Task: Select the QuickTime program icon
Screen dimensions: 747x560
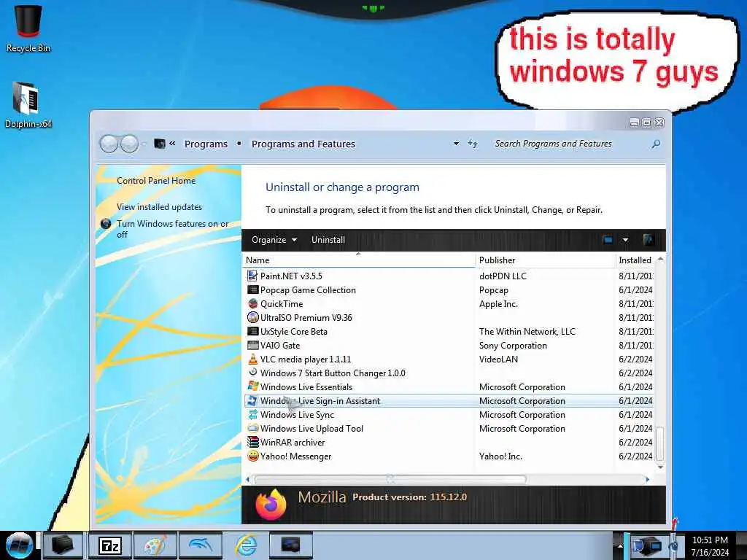Action: click(252, 303)
